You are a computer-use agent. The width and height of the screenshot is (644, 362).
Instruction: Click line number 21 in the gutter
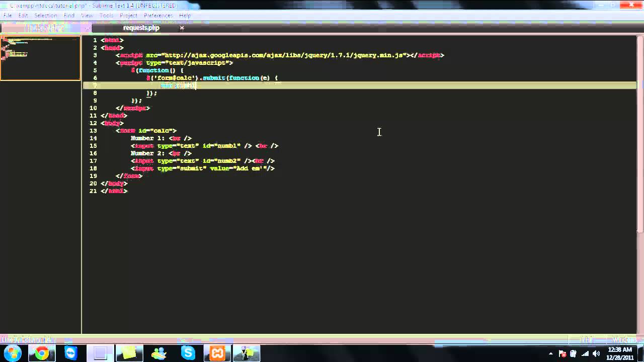[93, 191]
